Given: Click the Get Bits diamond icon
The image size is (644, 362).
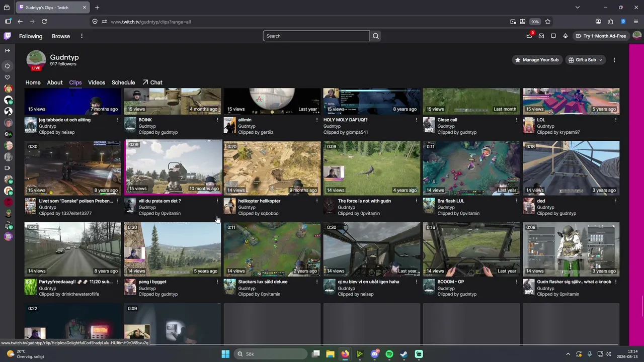Looking at the screenshot, I should coord(566,36).
